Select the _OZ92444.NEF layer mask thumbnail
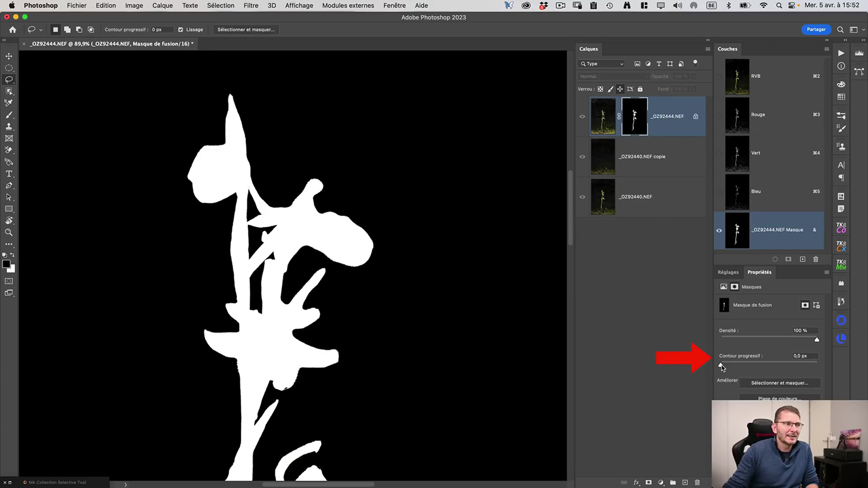 [x=634, y=116]
